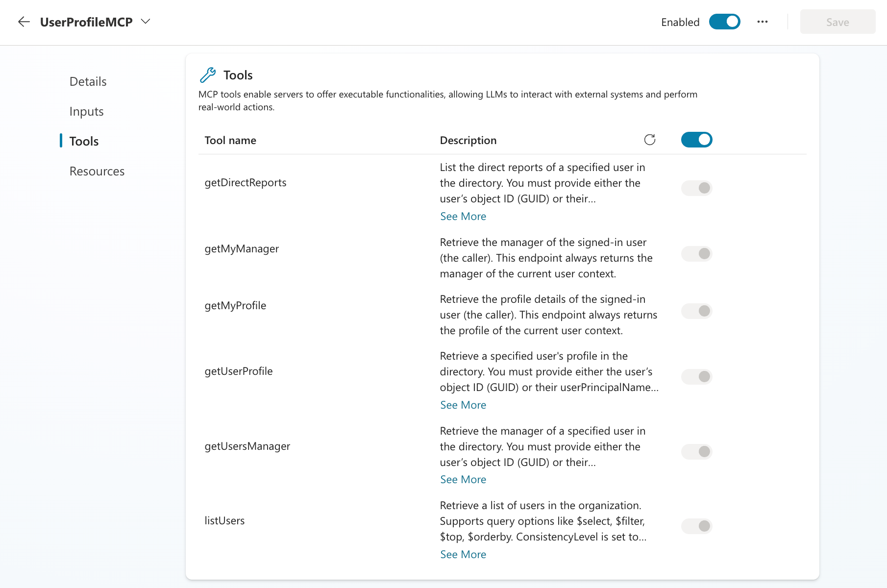Enable the getDirectReports tool
This screenshot has height=588, width=887.
696,188
